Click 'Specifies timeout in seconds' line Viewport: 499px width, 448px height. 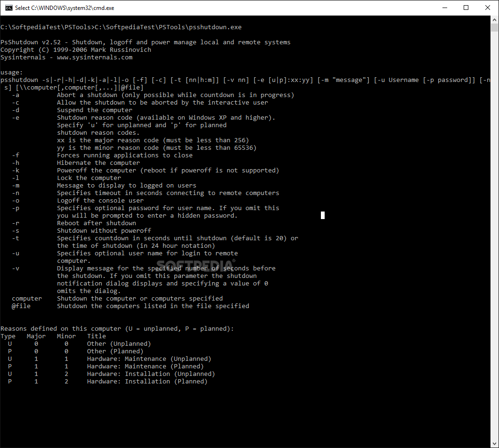(168, 193)
